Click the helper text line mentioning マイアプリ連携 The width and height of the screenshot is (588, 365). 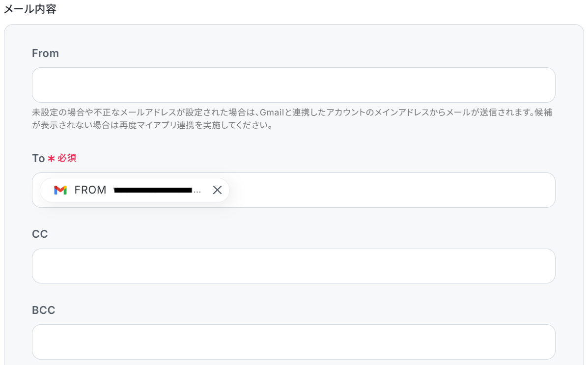point(152,125)
